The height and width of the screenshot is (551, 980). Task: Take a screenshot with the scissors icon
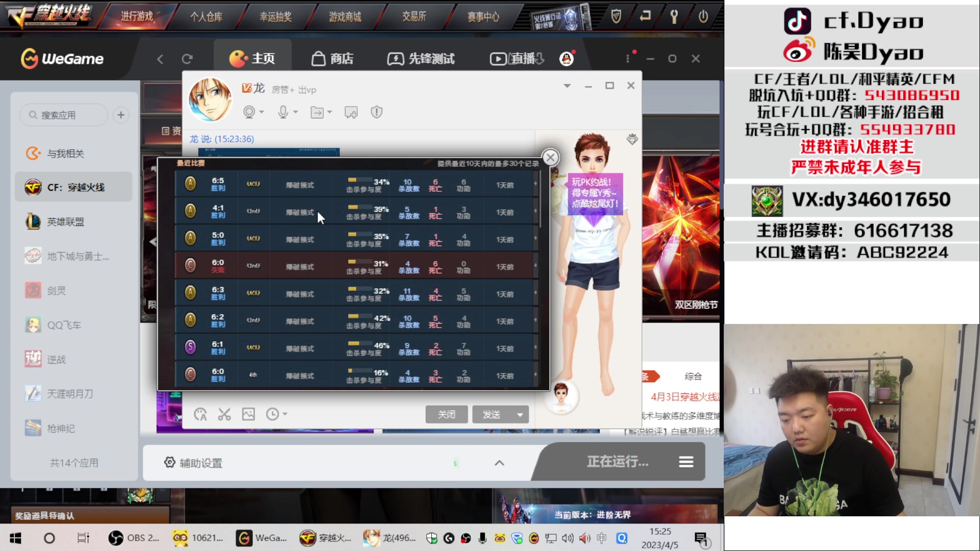tap(224, 414)
